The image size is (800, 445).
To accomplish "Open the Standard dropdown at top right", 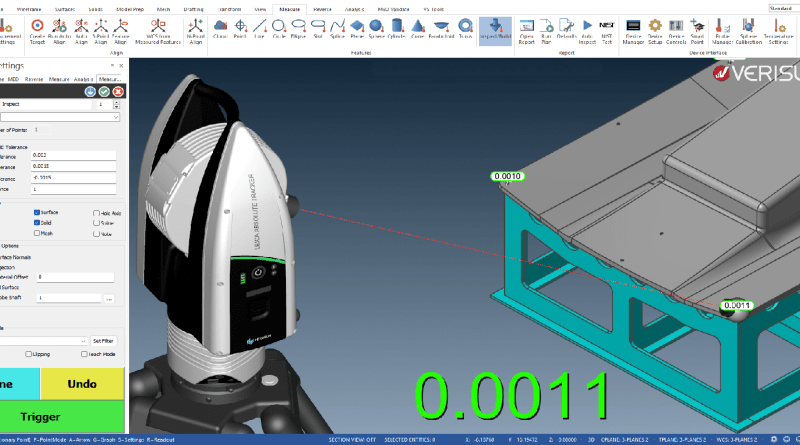I will [783, 8].
